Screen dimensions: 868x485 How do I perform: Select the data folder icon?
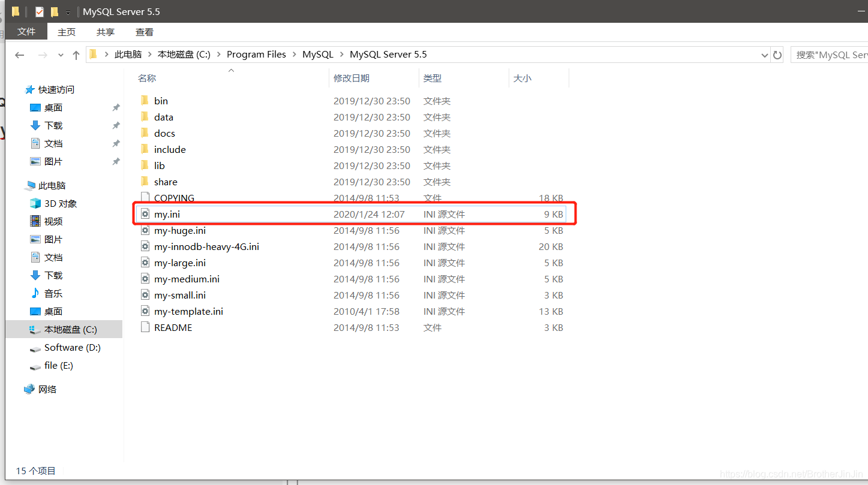(x=144, y=117)
